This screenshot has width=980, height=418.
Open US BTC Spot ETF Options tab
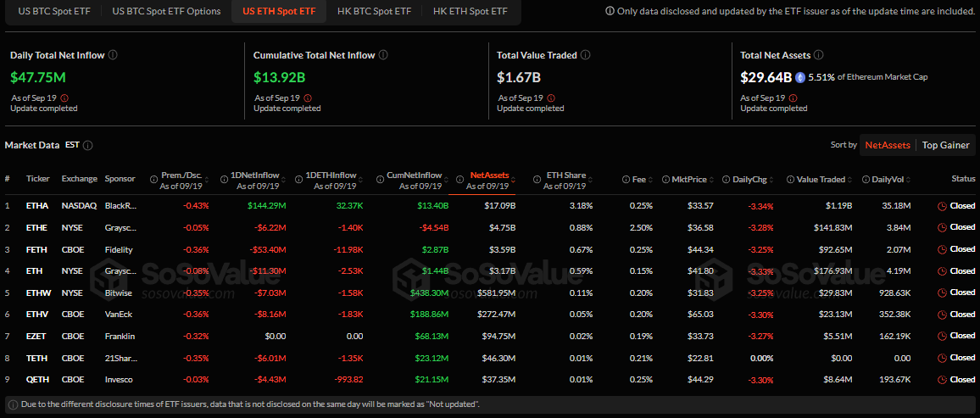pyautogui.click(x=166, y=11)
